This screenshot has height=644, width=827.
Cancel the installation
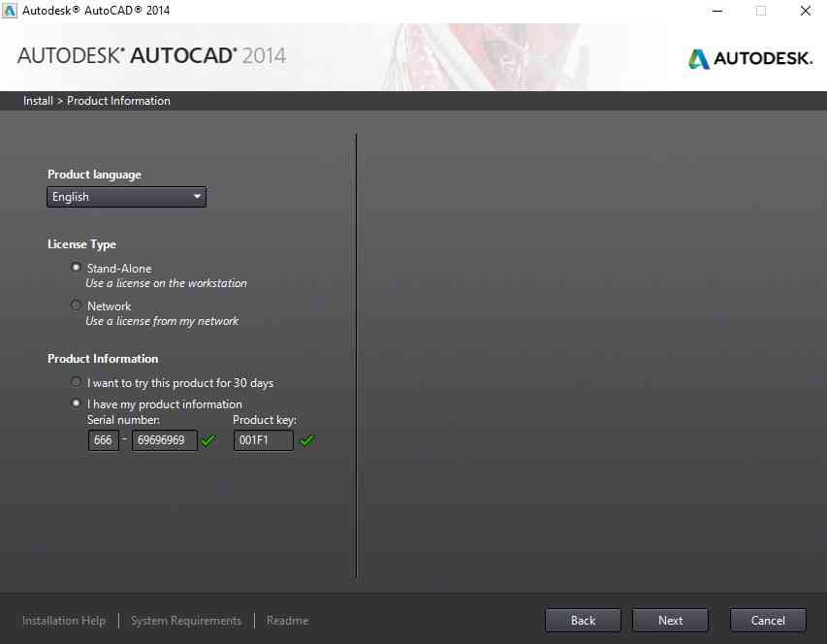point(767,621)
